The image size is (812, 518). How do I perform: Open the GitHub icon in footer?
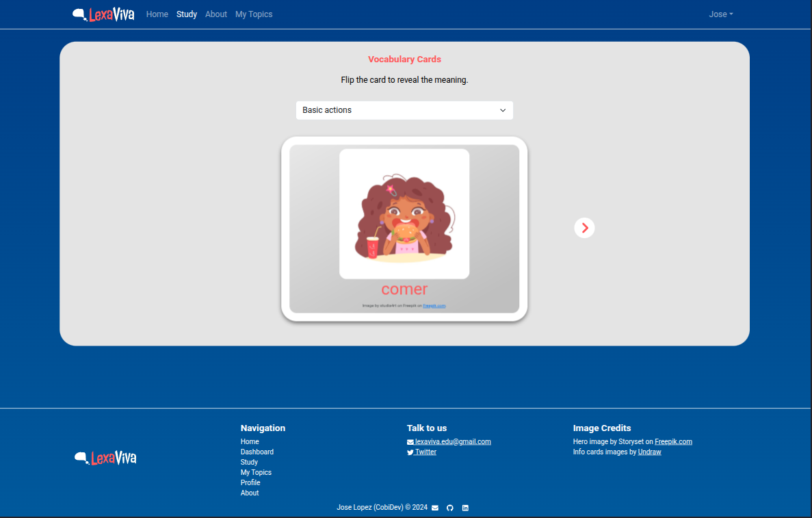(450, 508)
